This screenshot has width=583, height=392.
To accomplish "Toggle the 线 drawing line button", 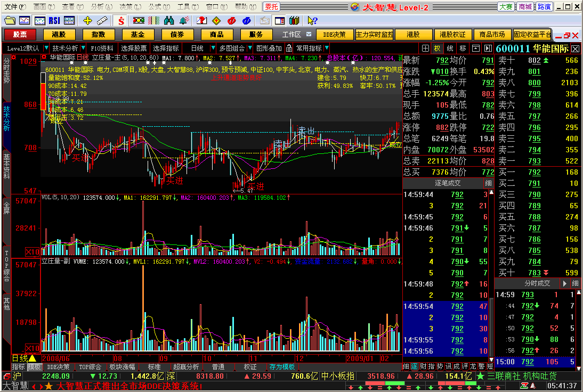I will 450,48.
